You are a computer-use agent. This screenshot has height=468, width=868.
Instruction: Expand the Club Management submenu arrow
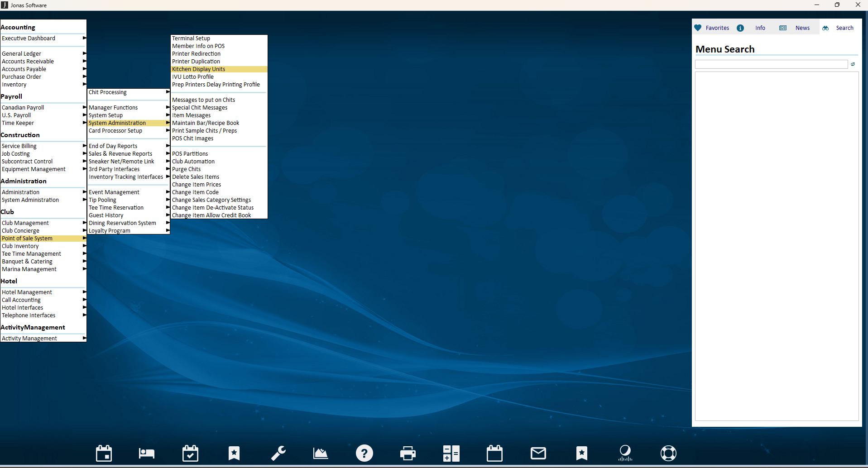pos(84,223)
